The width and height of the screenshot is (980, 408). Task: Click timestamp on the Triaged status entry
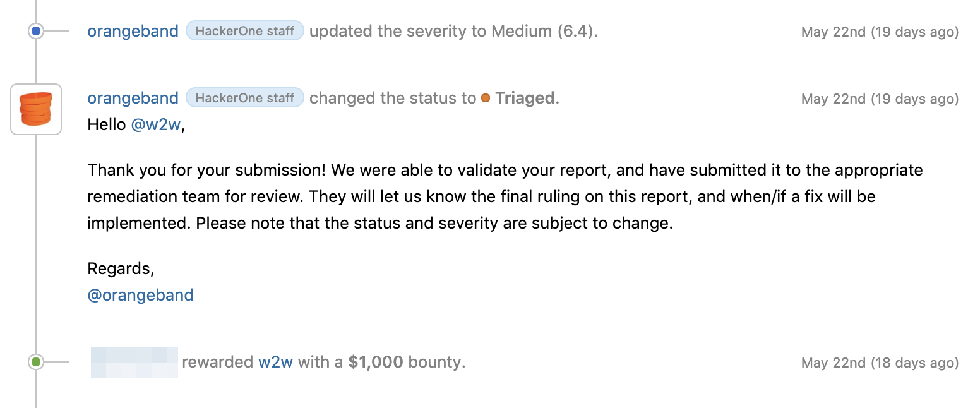879,99
